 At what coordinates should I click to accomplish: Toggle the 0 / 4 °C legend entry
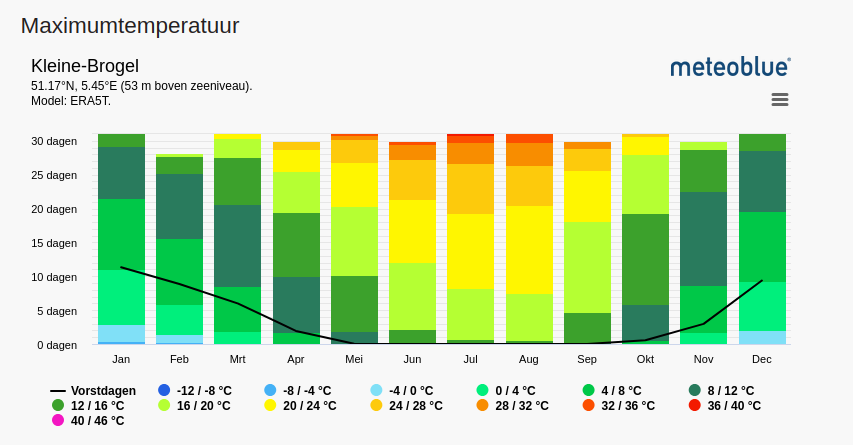click(514, 390)
